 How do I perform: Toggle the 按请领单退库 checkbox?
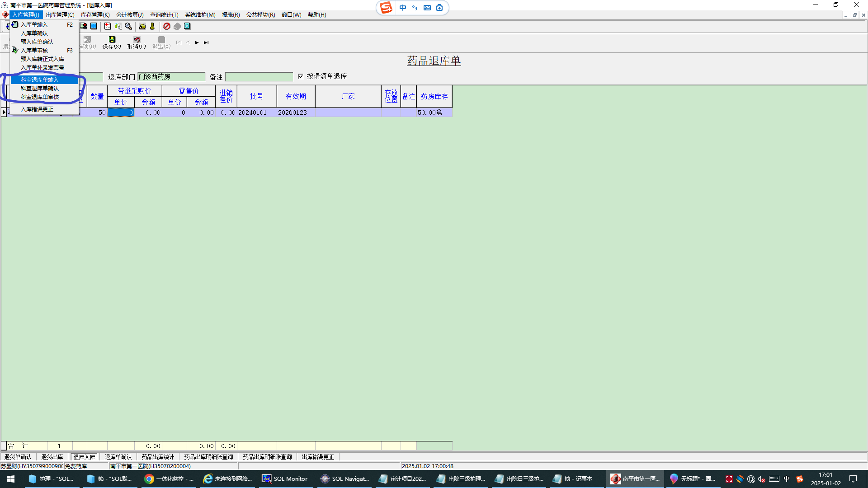click(301, 76)
